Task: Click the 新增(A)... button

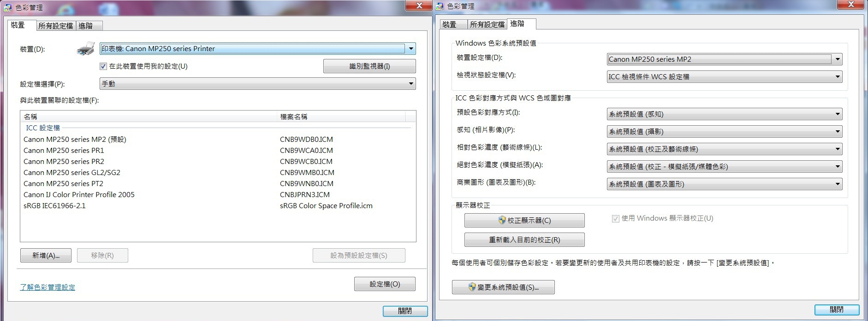Action: [46, 255]
